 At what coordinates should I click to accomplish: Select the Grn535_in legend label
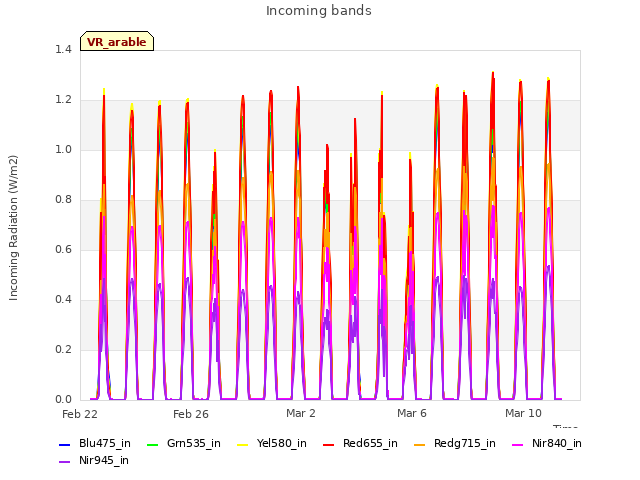(194, 443)
